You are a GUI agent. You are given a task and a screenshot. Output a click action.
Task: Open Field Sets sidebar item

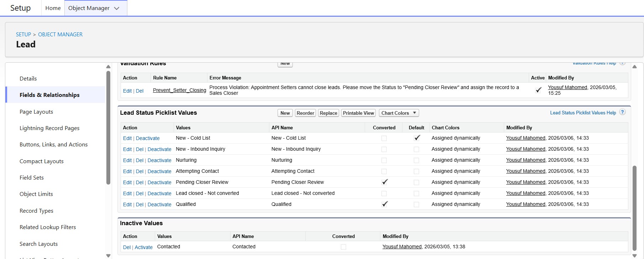tap(32, 177)
